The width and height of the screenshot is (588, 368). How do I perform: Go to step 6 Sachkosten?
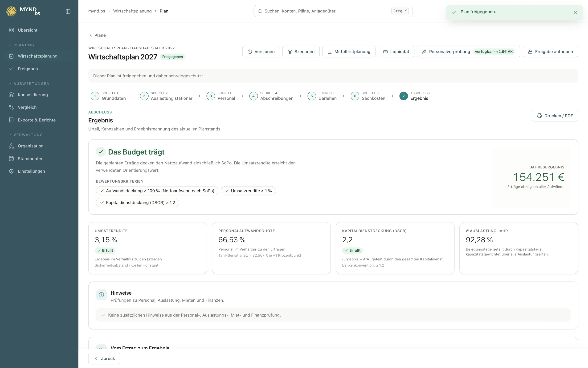pos(368,96)
